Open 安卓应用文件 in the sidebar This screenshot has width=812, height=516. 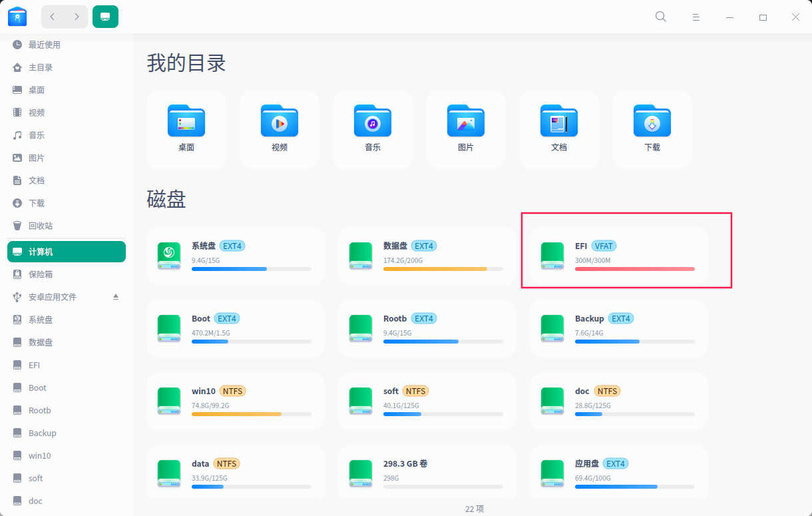pos(67,297)
